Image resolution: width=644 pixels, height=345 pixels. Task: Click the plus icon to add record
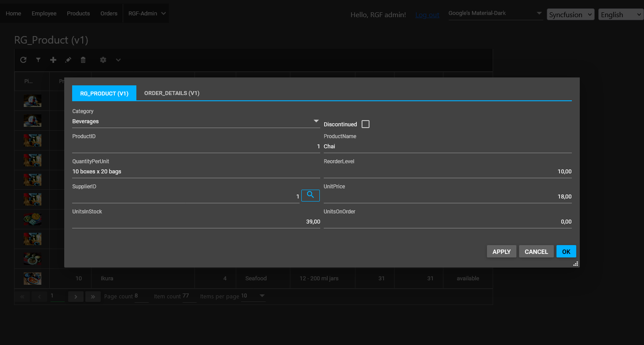53,60
